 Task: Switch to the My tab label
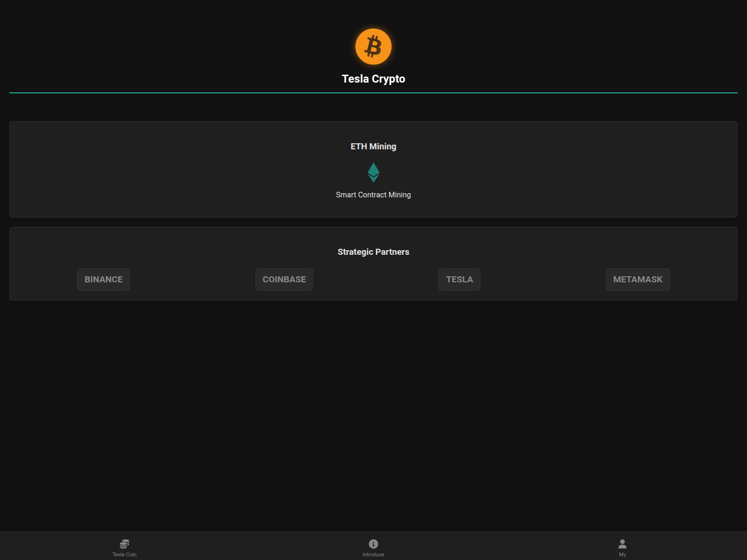(622, 554)
